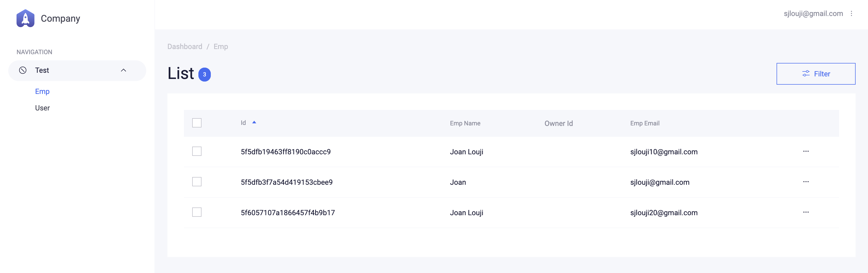Click the Id sort ascending arrow
The height and width of the screenshot is (273, 868).
click(254, 123)
